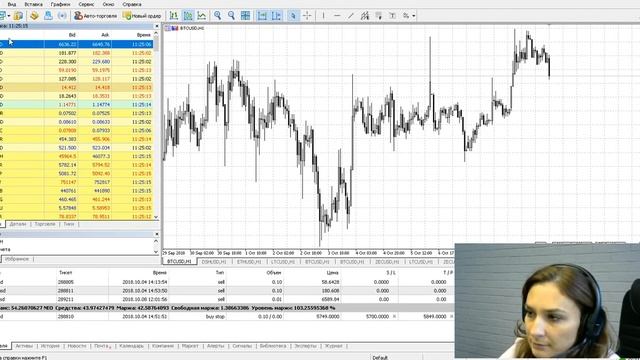The image size is (640, 360).
Task: Open the Окно menu
Action: pos(108,4)
